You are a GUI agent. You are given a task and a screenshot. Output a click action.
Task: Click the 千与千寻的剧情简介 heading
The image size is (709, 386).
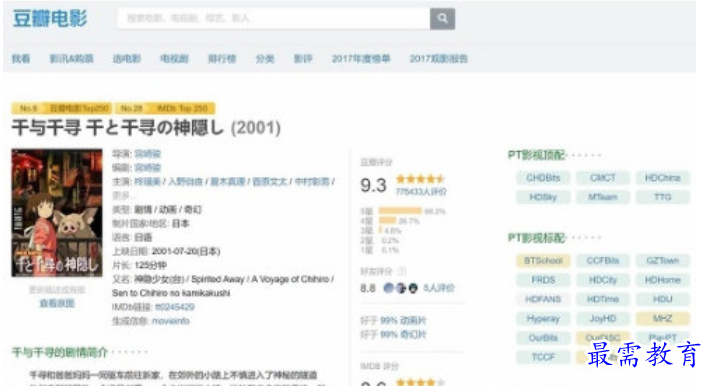pos(60,352)
